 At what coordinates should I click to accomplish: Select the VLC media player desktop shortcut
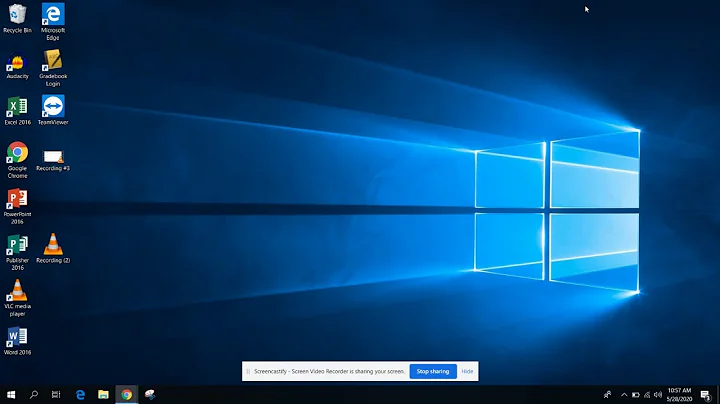click(x=17, y=298)
